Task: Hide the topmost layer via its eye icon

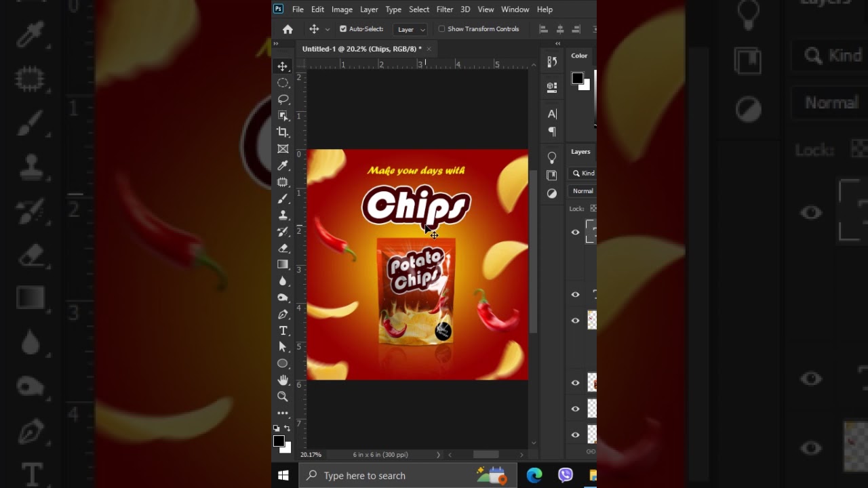Action: click(575, 232)
